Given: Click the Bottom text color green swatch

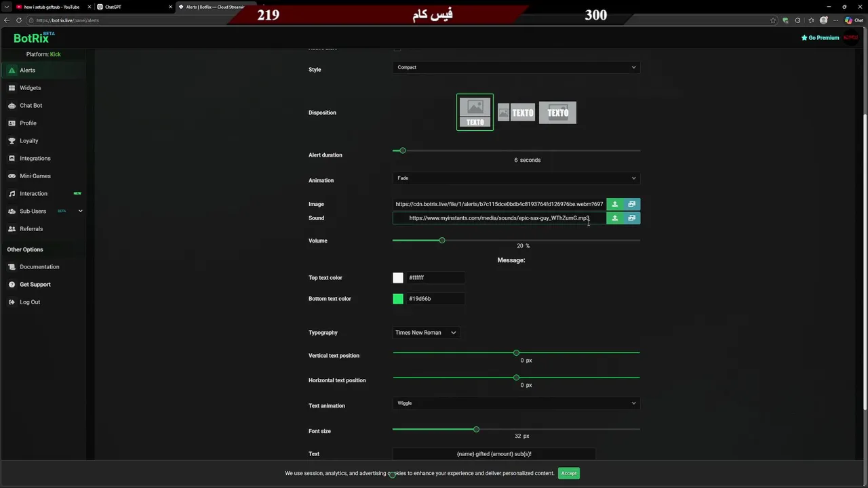Looking at the screenshot, I should click(x=398, y=299).
